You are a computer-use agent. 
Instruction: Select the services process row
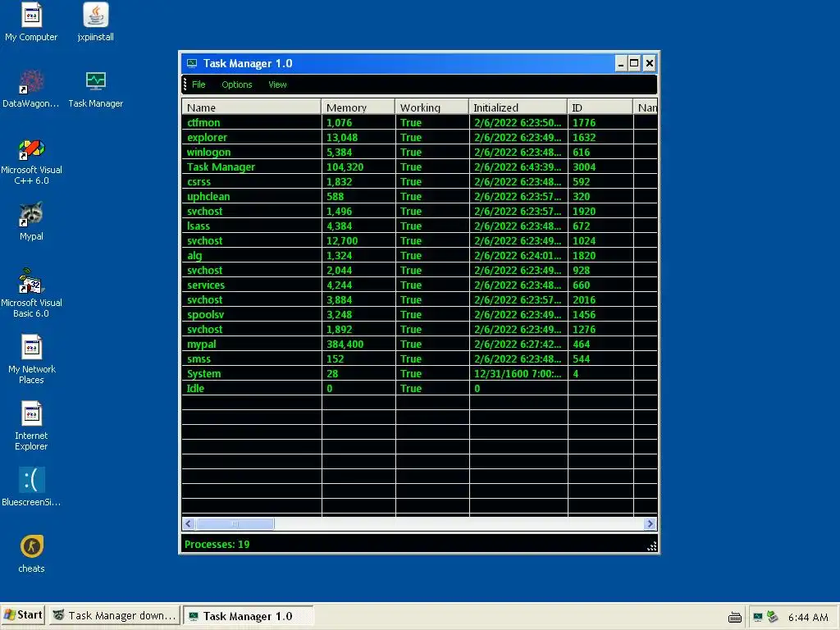pyautogui.click(x=419, y=285)
